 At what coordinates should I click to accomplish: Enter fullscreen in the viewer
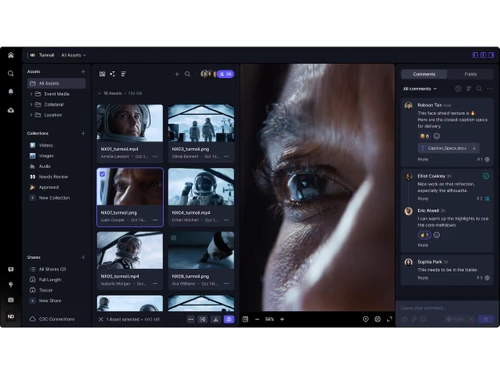389,319
